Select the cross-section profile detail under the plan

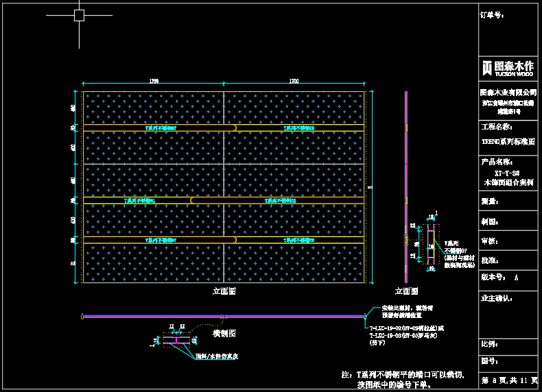pyautogui.click(x=175, y=340)
